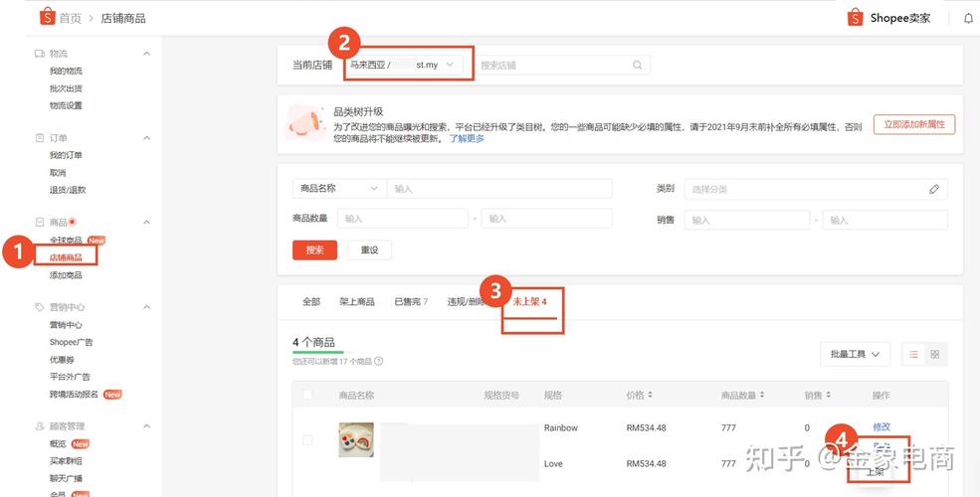Switch to the 全部 tab
The width and height of the screenshot is (980, 497).
pos(311,301)
